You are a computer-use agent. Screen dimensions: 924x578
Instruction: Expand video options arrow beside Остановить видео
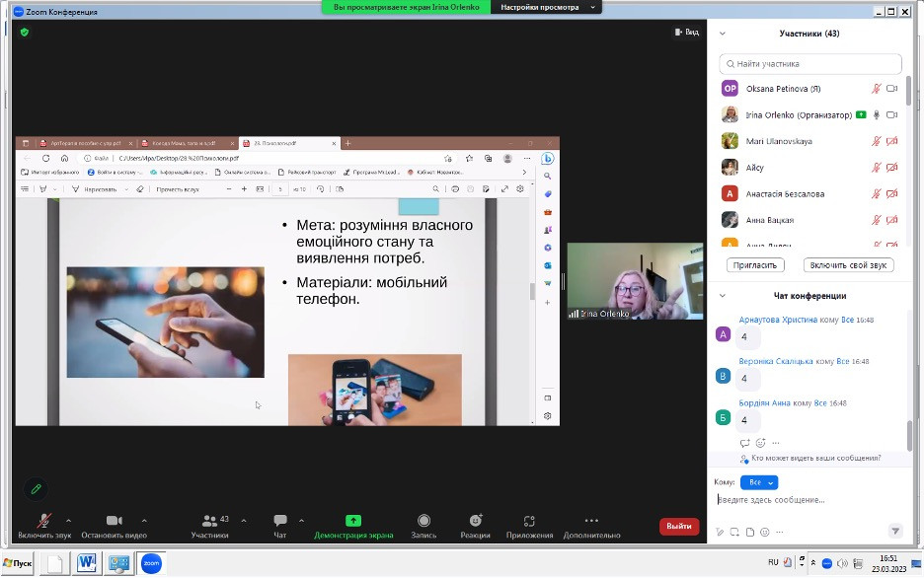click(x=144, y=521)
